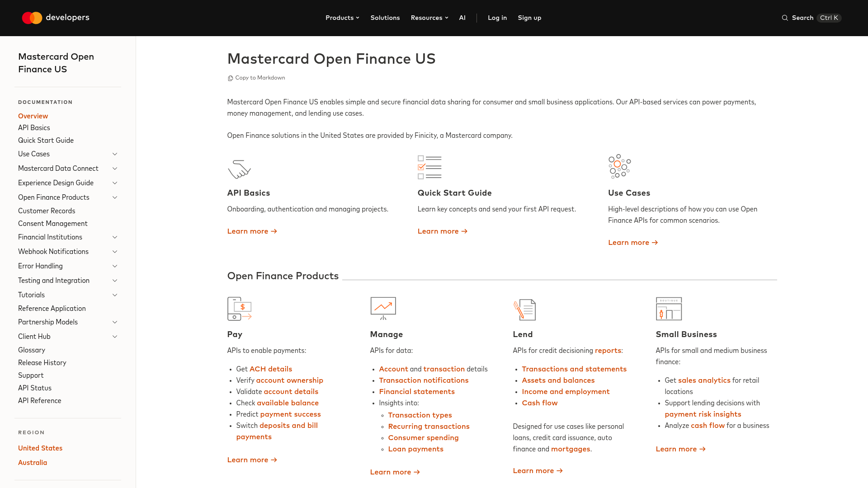Click Learn more under Small Business
This screenshot has height=488, width=868.
coord(681,449)
